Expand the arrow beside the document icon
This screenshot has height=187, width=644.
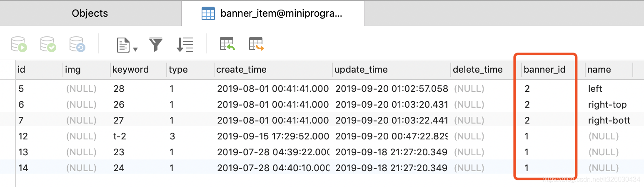coord(135,49)
